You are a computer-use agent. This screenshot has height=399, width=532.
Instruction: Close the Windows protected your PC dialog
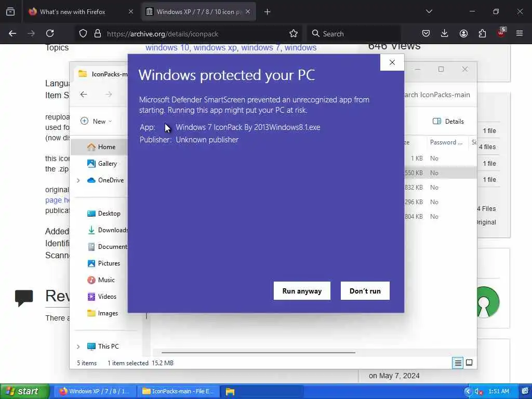pyautogui.click(x=392, y=62)
